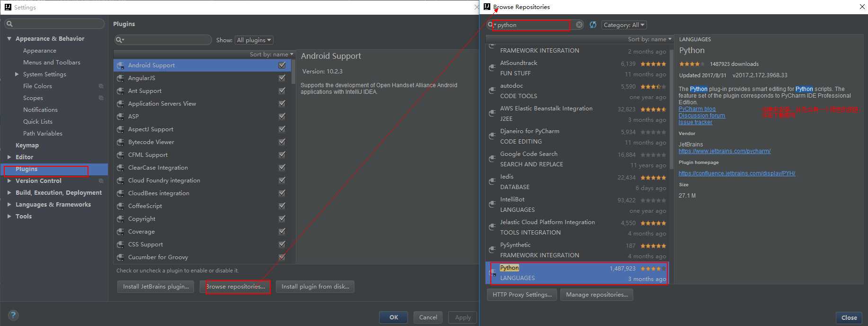Click the Iedis plugin icon
The height and width of the screenshot is (326, 868).
pos(492,182)
